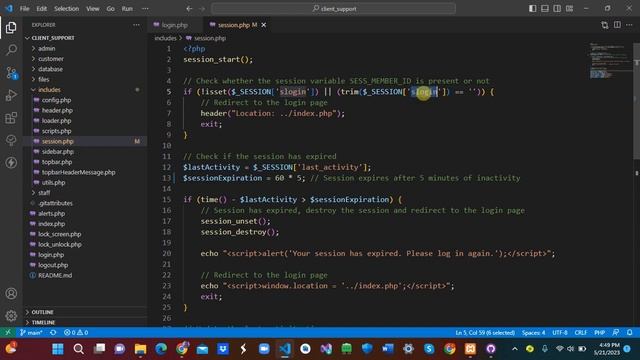Open errors and warnings counts in status bar
Viewport: 640px width, 360px height.
tap(76, 333)
